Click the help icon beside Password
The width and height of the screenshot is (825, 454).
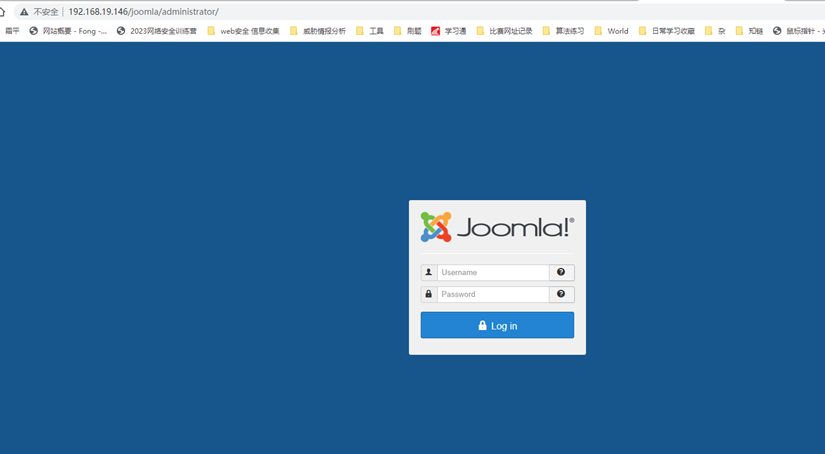tap(561, 295)
